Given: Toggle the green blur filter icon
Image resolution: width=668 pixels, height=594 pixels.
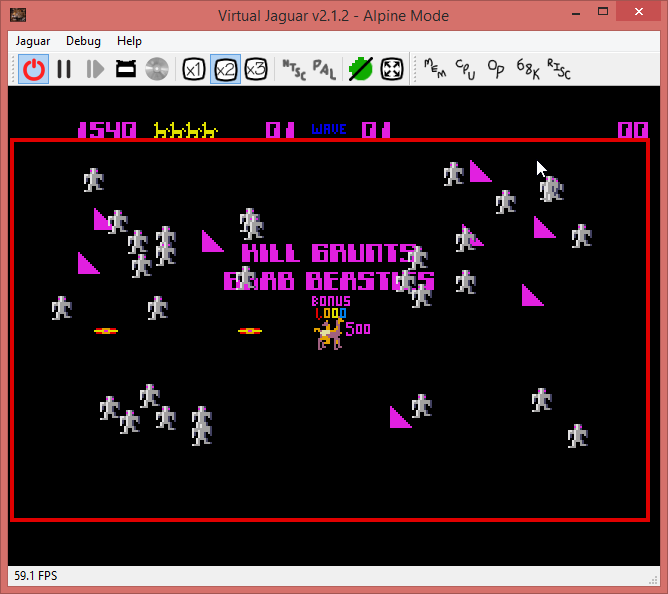Looking at the screenshot, I should tap(360, 69).
